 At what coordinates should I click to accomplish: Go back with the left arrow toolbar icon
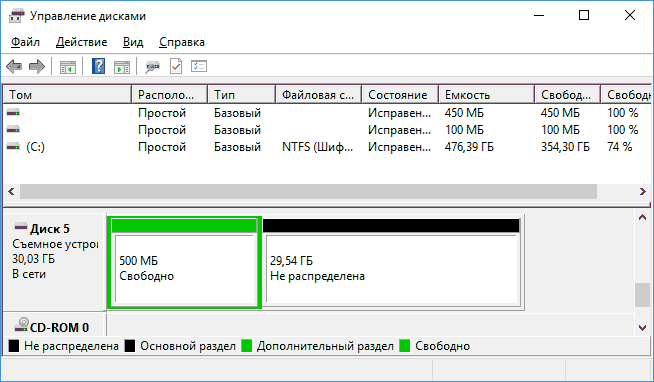[x=14, y=66]
